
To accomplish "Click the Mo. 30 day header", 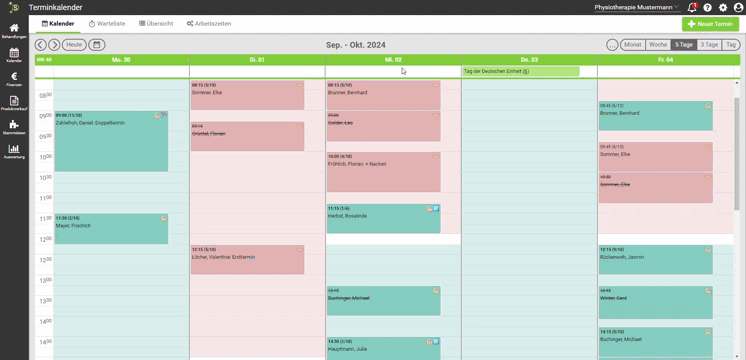I will (121, 60).
